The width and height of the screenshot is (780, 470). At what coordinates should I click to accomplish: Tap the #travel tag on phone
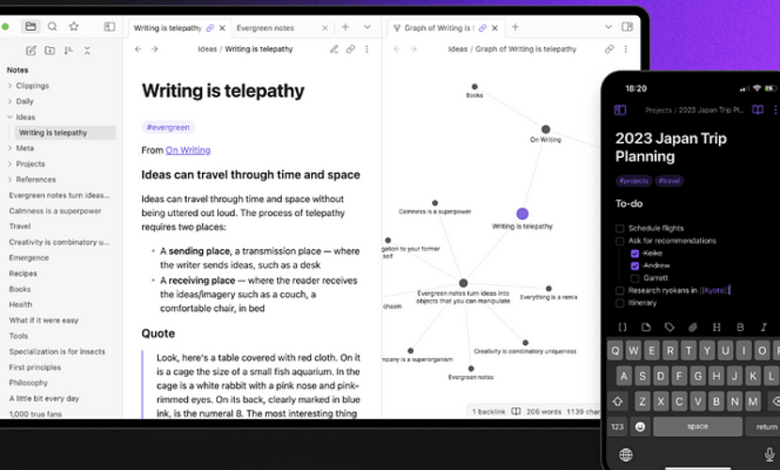(669, 181)
